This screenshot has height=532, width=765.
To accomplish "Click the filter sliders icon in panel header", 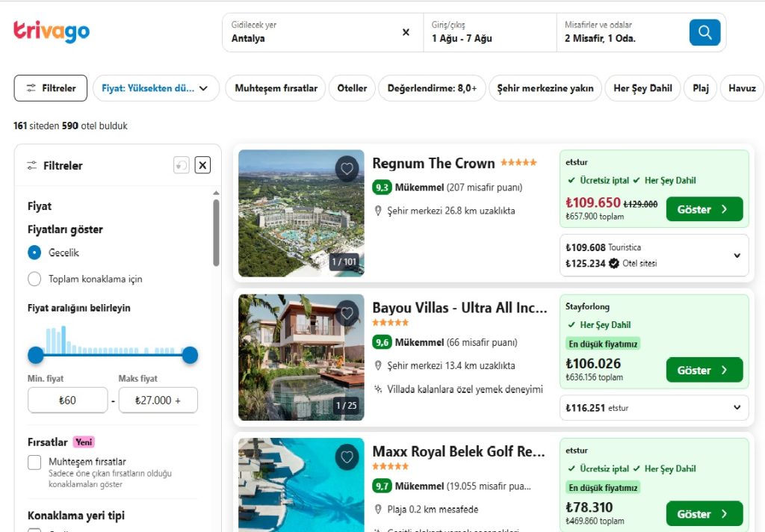I will 31,165.
